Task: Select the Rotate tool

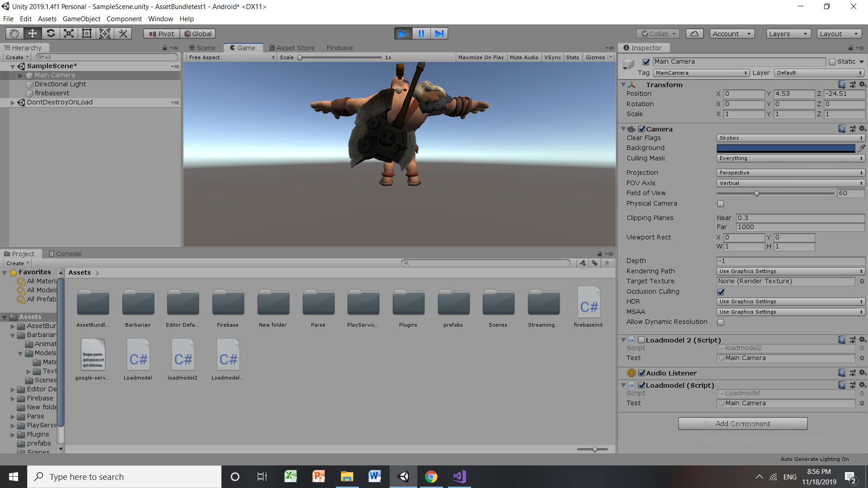Action: (x=51, y=33)
